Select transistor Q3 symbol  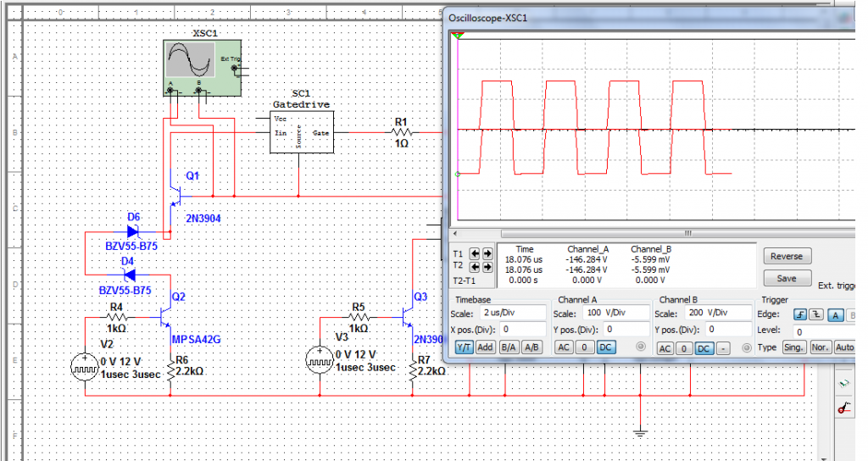[408, 318]
